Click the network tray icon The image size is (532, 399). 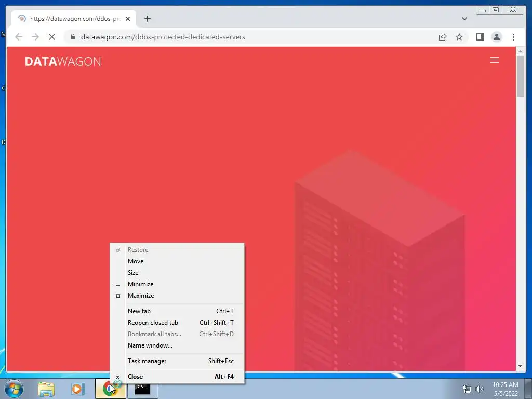[x=467, y=389]
